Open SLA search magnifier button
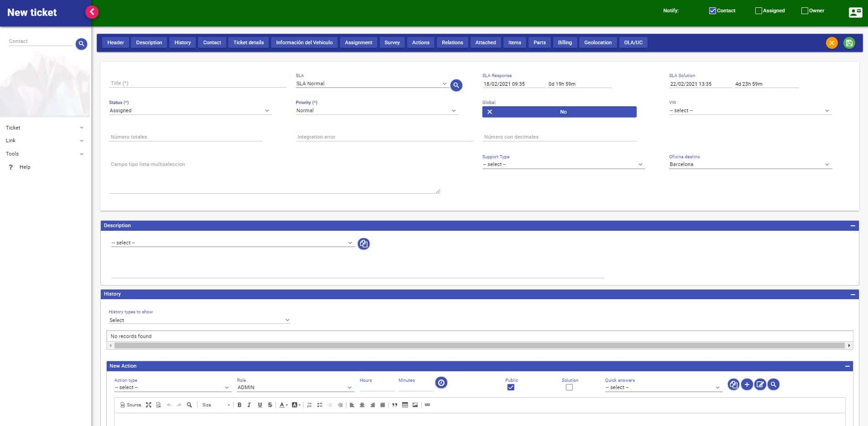This screenshot has width=868, height=426. click(x=456, y=85)
